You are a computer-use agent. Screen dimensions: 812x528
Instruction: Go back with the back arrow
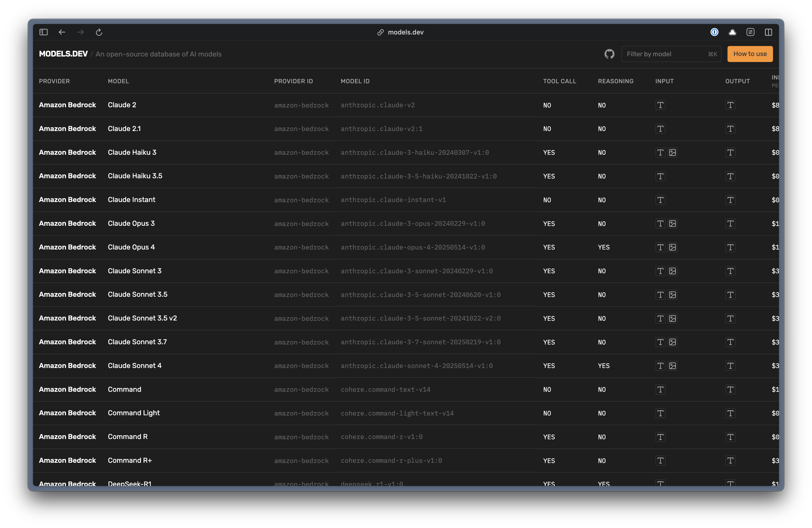point(62,32)
